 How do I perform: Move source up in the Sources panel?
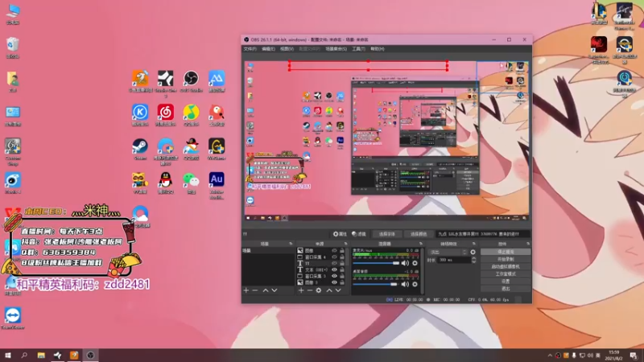[329, 290]
